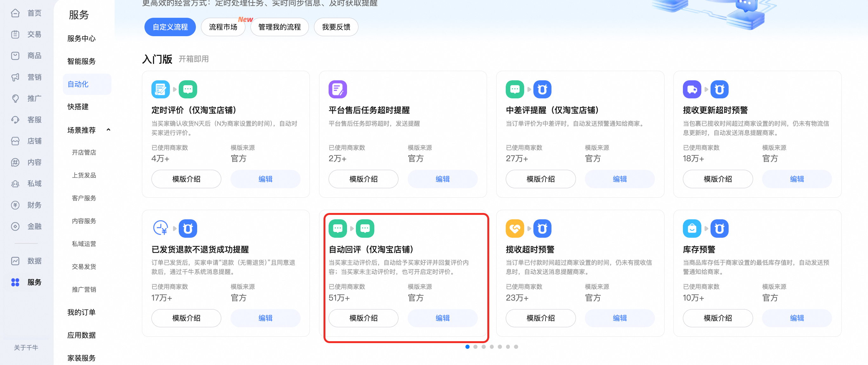Click the 客服 headset icon in sidebar
The width and height of the screenshot is (868, 365).
click(15, 120)
